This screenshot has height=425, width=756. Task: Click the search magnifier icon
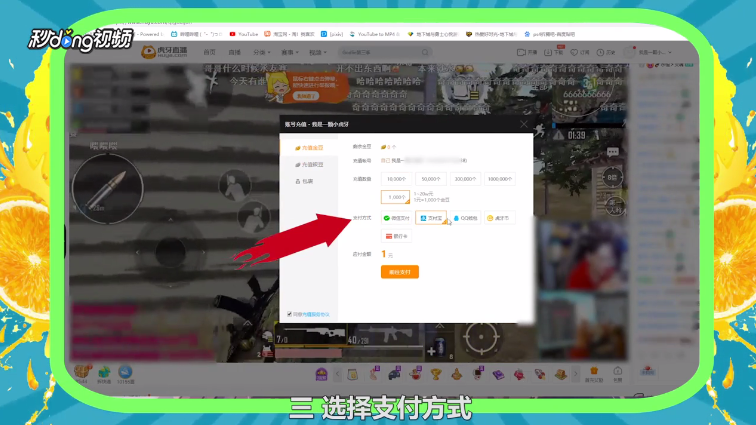(x=425, y=52)
